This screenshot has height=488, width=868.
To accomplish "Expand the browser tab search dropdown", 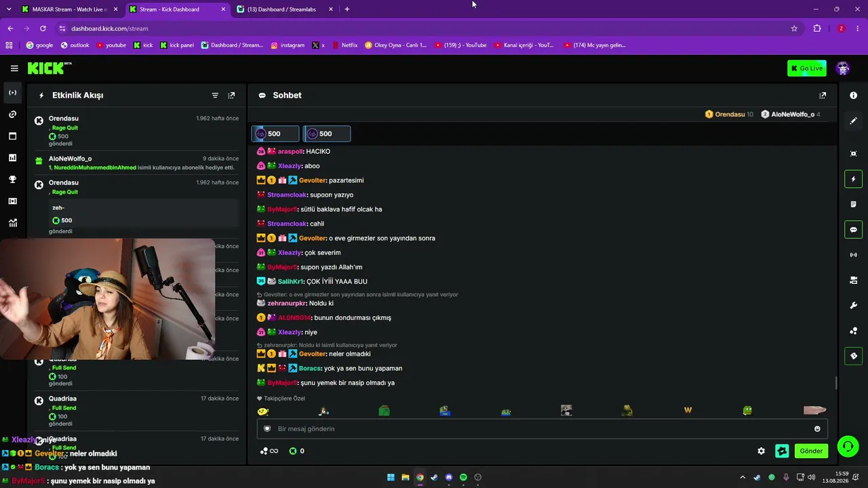I will (x=9, y=9).
